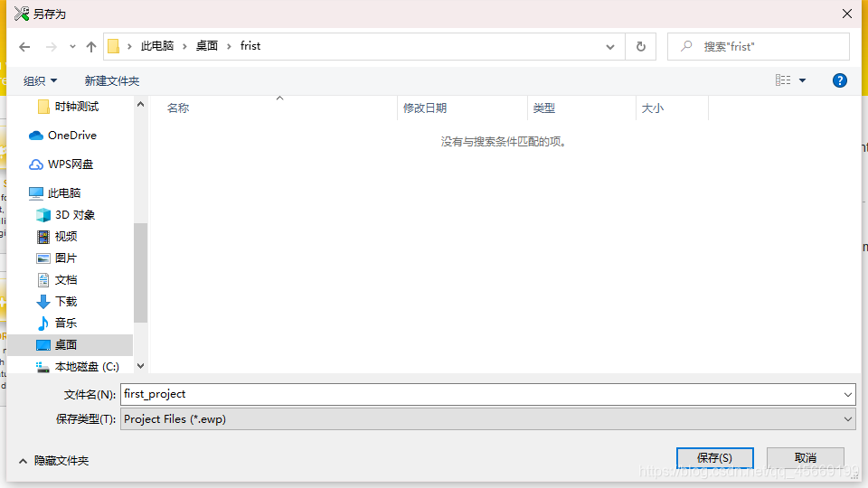Go up one folder level
Image resolution: width=868 pixels, height=488 pixels.
tap(91, 47)
